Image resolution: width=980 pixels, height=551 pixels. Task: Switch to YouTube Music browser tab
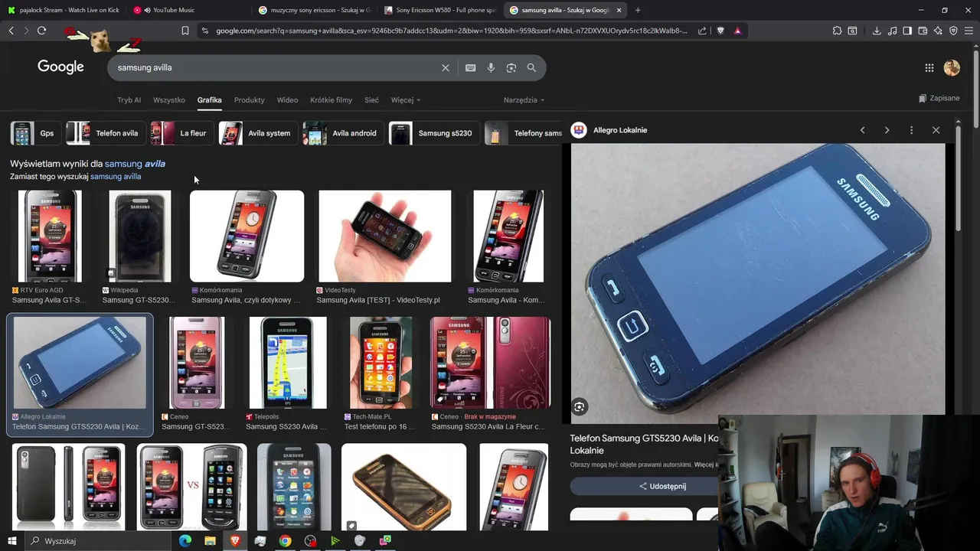click(x=188, y=10)
